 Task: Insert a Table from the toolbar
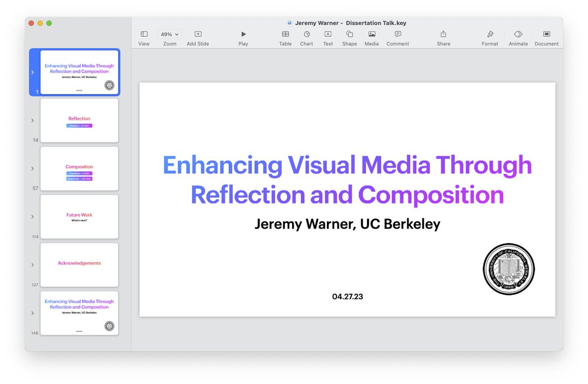pyautogui.click(x=285, y=38)
